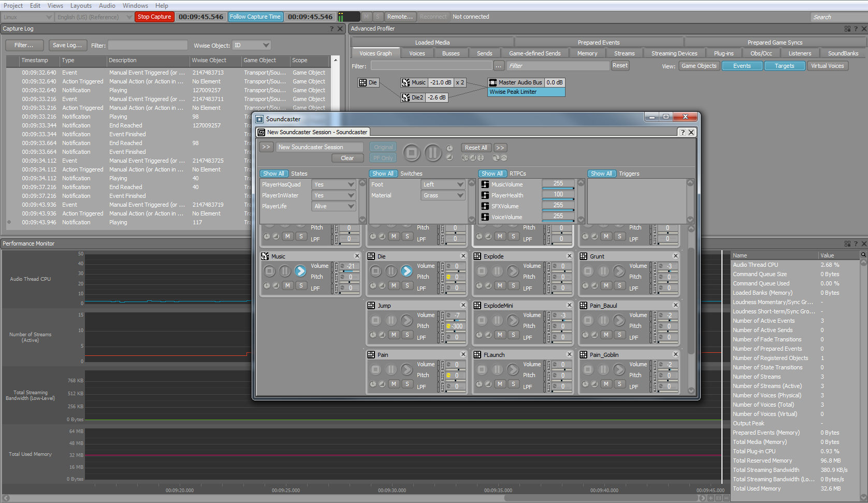Screen dimensions: 868x503
Task: Click the Soundcaster session name field
Action: tap(320, 147)
